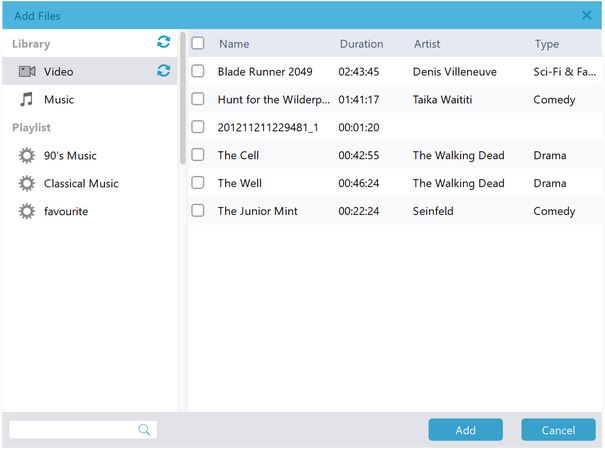This screenshot has height=451, width=605.
Task: Sort the list by Name column header
Action: click(x=234, y=44)
